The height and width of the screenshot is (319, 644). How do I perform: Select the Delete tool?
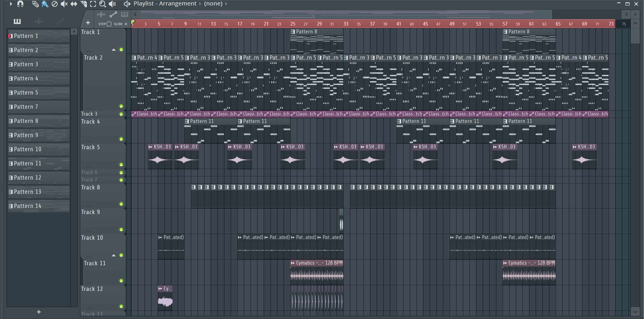click(x=54, y=4)
